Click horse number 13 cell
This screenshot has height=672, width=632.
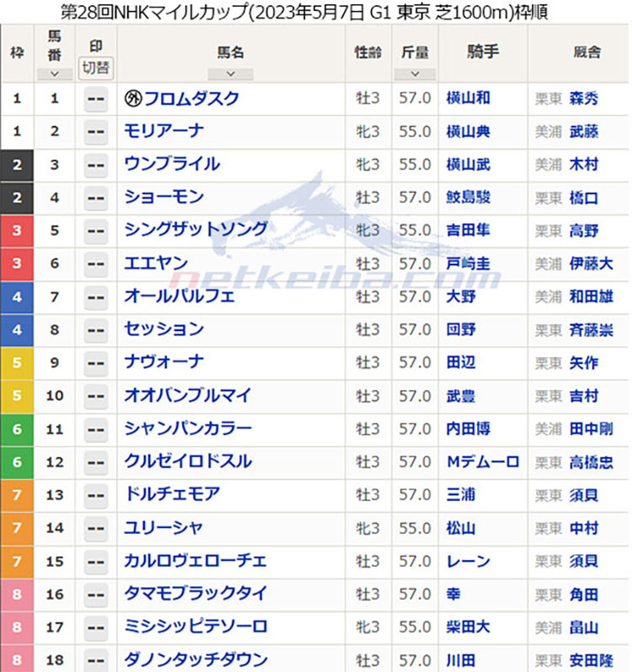[x=55, y=495]
